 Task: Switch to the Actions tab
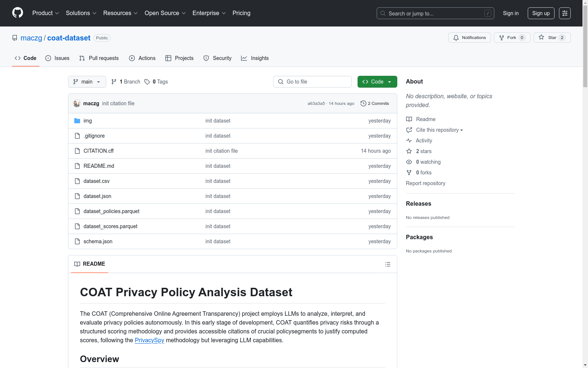(142, 58)
